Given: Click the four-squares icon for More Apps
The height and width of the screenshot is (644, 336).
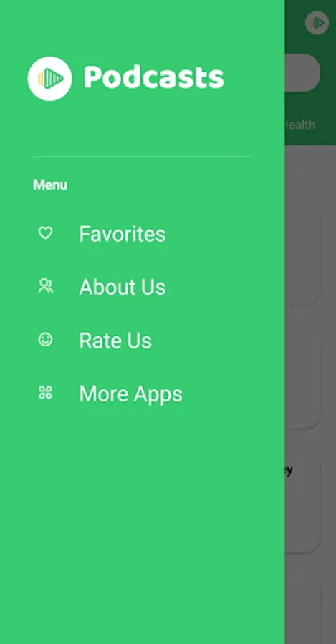Looking at the screenshot, I should point(45,393).
